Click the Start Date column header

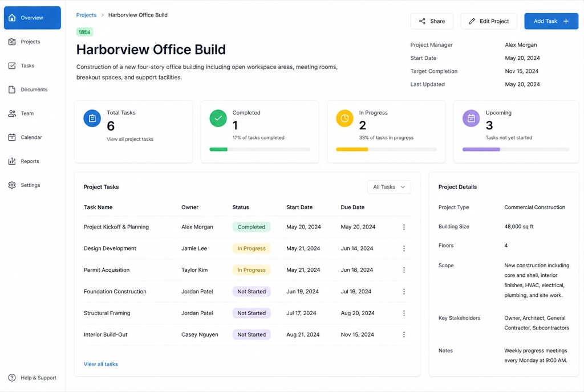[x=299, y=207]
